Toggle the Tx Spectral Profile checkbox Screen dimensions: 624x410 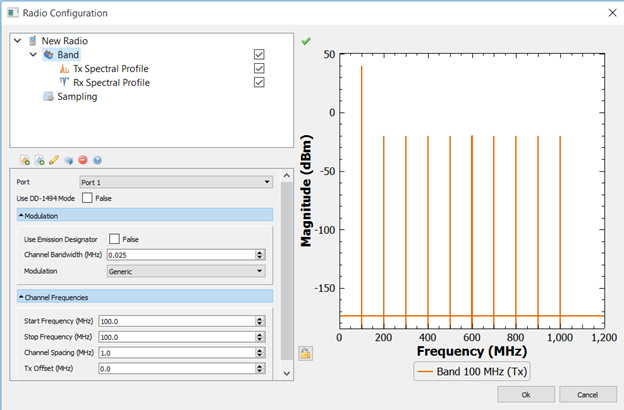(259, 68)
